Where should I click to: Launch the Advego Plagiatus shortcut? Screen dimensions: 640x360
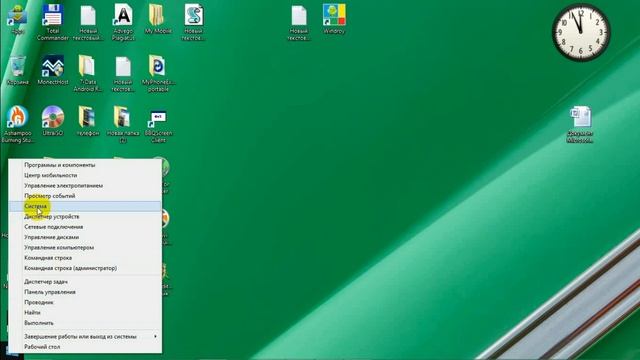pos(123,22)
